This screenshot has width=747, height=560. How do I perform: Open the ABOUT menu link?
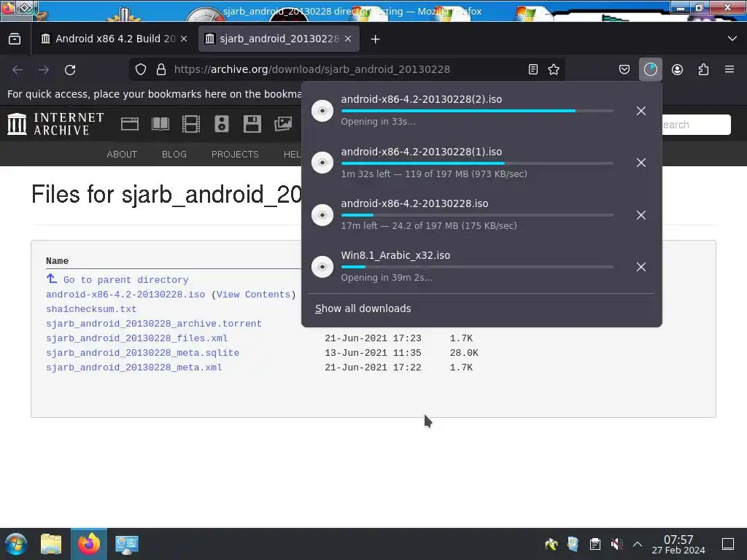click(x=122, y=155)
